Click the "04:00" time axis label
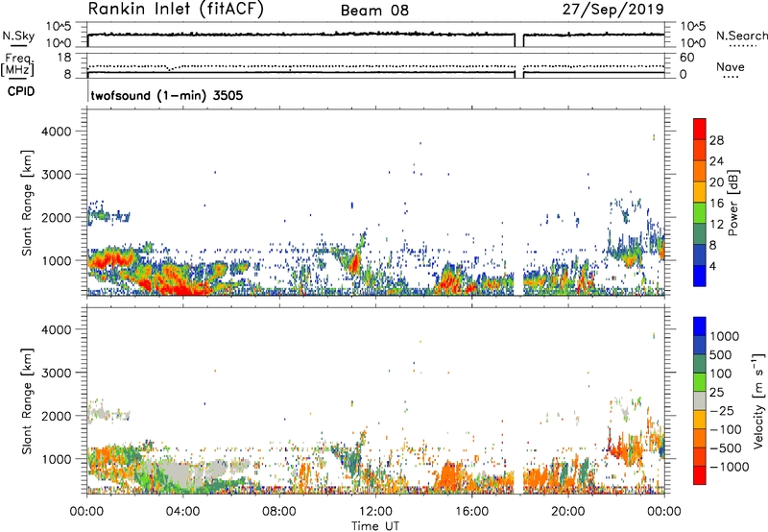 (x=183, y=512)
